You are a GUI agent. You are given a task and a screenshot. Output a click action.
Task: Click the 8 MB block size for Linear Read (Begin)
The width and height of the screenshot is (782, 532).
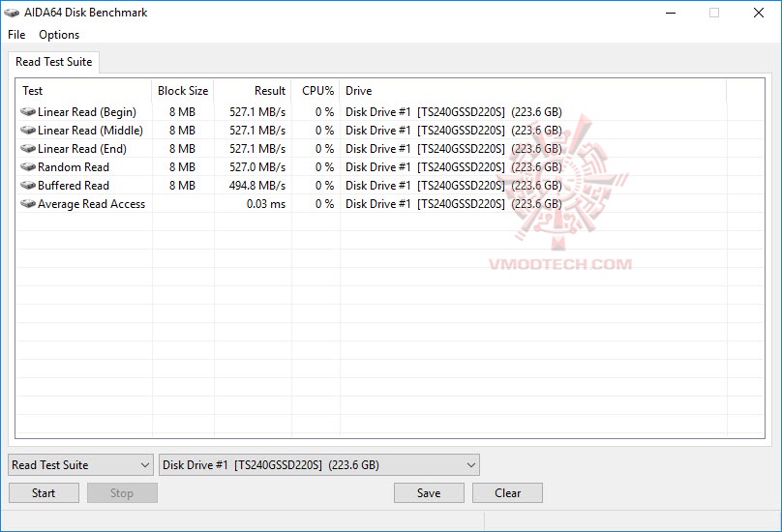coord(182,112)
